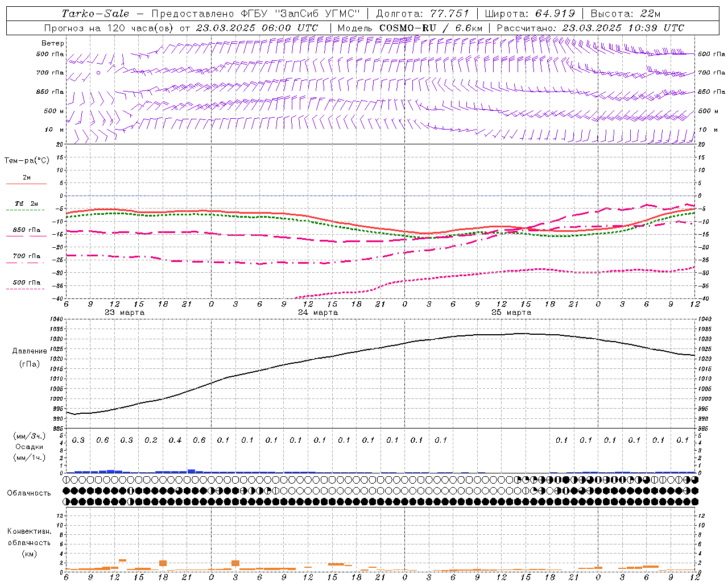The width and height of the screenshot is (728, 582).
Task: Click the '0.2' three-hour precipitation value
Action: pos(151,440)
